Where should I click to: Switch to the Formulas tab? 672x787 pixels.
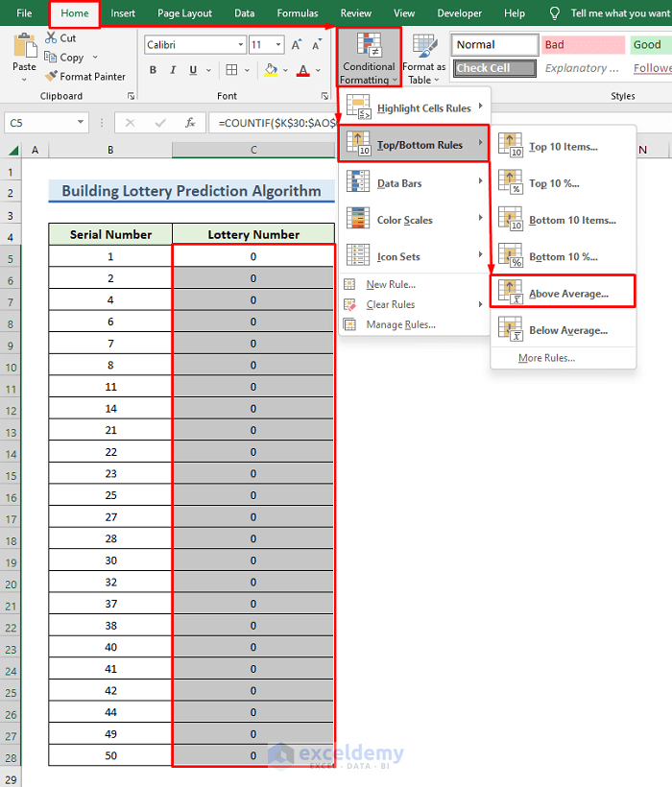(x=298, y=13)
